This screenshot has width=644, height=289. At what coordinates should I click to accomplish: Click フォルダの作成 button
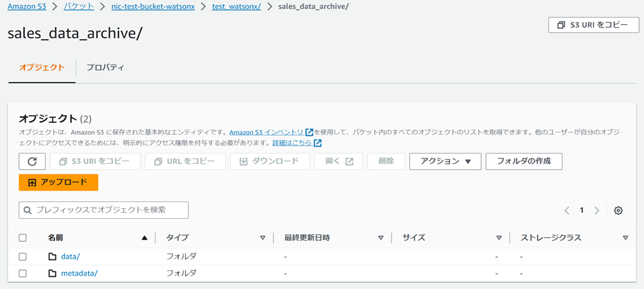(x=524, y=162)
